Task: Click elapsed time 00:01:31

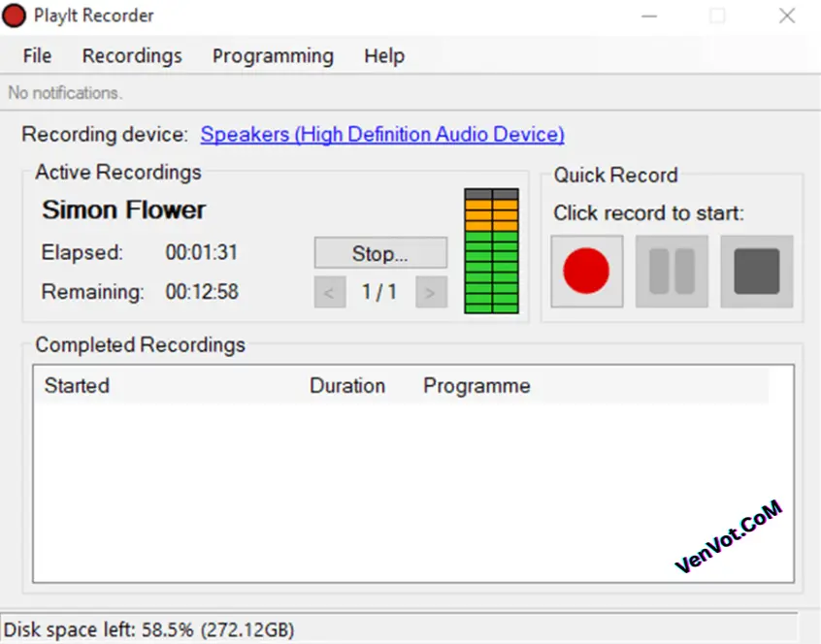Action: (x=202, y=252)
